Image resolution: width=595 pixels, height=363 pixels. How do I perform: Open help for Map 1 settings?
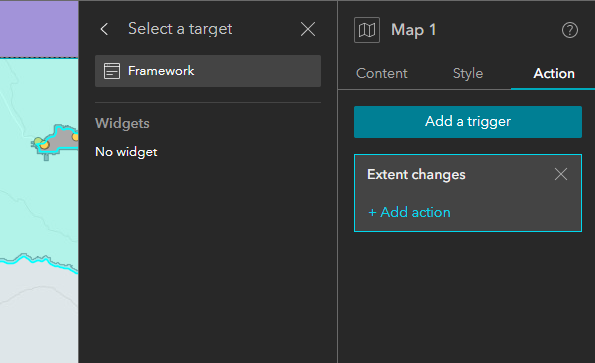pos(570,30)
